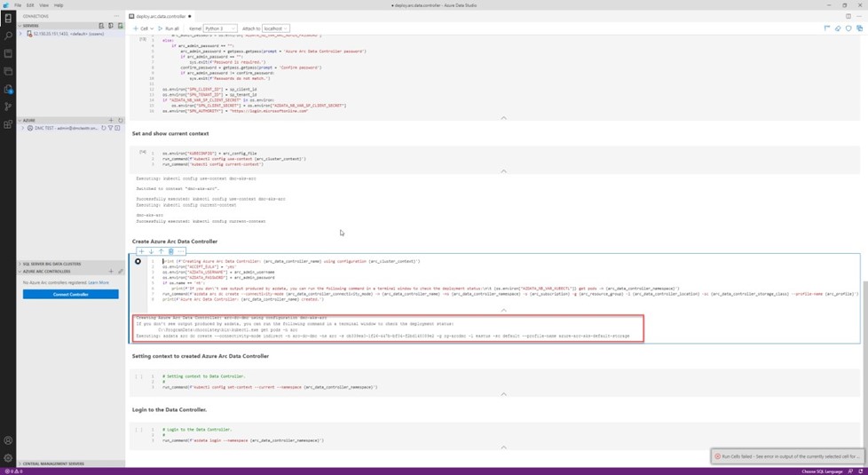Click New Server Group icon in Servers header

[111, 26]
